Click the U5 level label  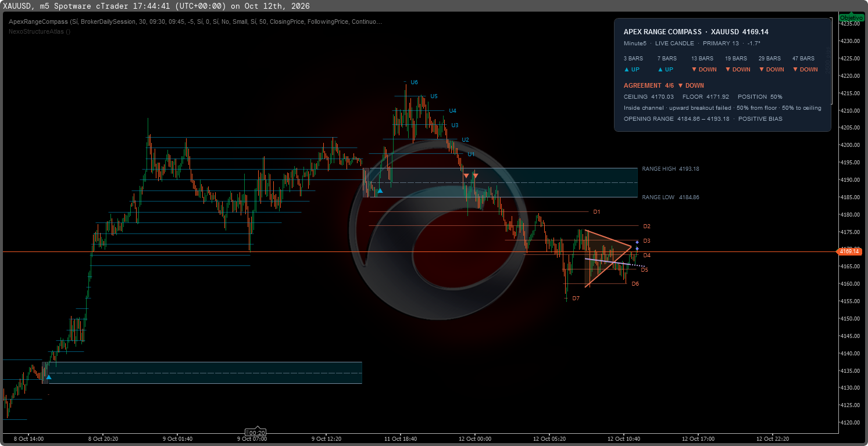click(434, 96)
